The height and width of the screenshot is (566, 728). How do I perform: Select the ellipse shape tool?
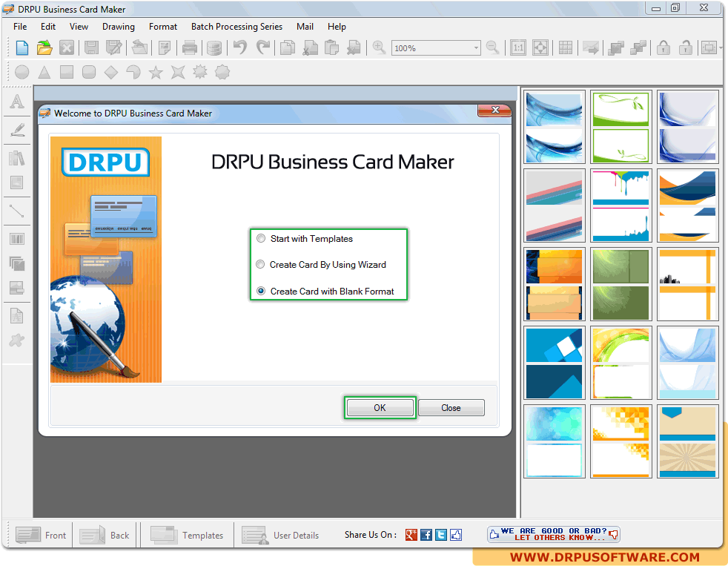[21, 72]
